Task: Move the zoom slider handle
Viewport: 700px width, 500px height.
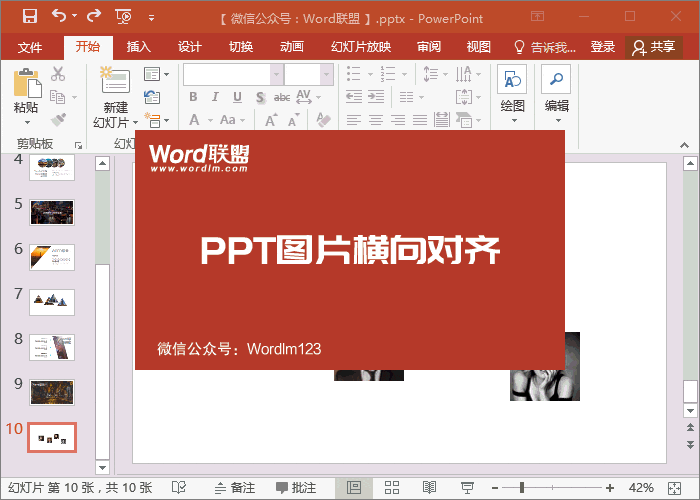Action: pyautogui.click(x=521, y=488)
